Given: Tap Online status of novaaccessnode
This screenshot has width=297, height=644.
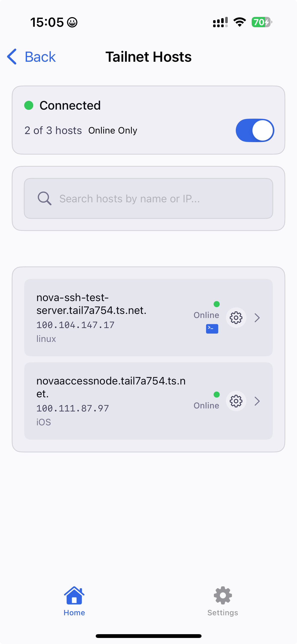Looking at the screenshot, I should (206, 406).
